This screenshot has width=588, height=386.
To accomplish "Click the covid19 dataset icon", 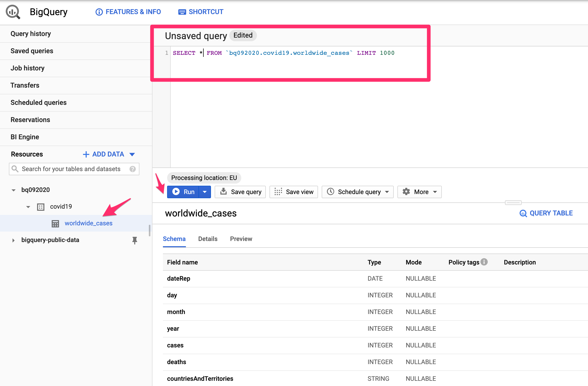I will pos(41,207).
